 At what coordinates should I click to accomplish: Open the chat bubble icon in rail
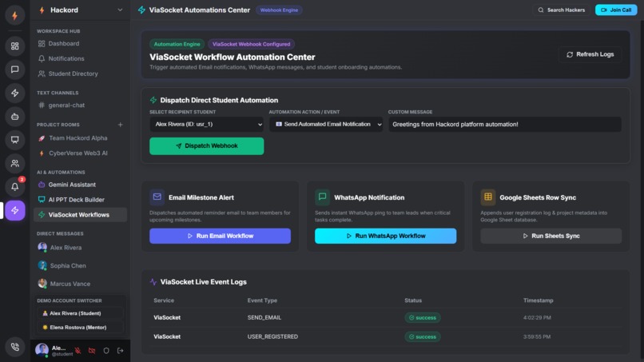[x=15, y=70]
